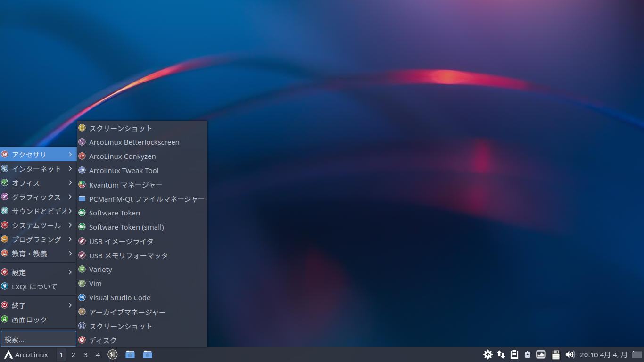Start the Arcolinux Tweak Tool
The height and width of the screenshot is (362, 644).
pyautogui.click(x=142, y=170)
